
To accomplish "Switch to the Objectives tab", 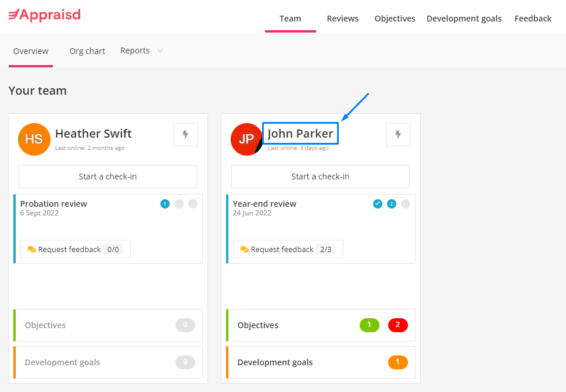I will click(x=395, y=19).
